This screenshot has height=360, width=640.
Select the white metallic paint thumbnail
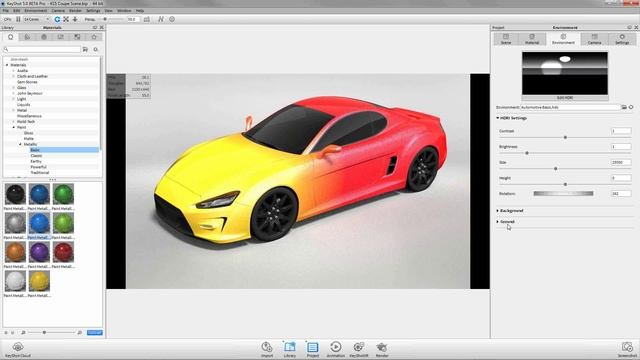coord(16,281)
